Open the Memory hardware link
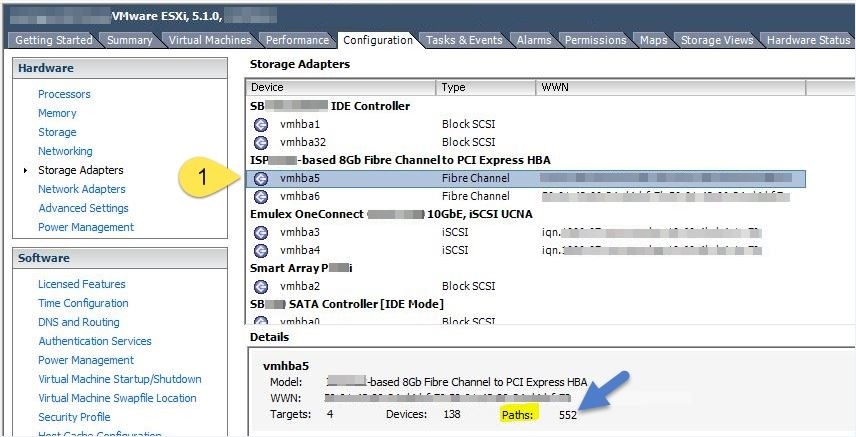Image resolution: width=856 pixels, height=437 pixels. point(57,113)
